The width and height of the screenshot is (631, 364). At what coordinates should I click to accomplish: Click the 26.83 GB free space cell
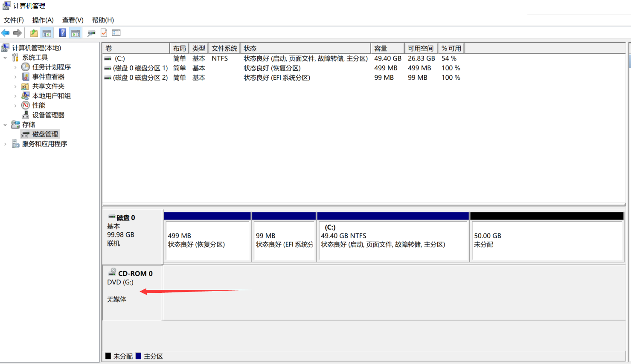click(x=421, y=58)
